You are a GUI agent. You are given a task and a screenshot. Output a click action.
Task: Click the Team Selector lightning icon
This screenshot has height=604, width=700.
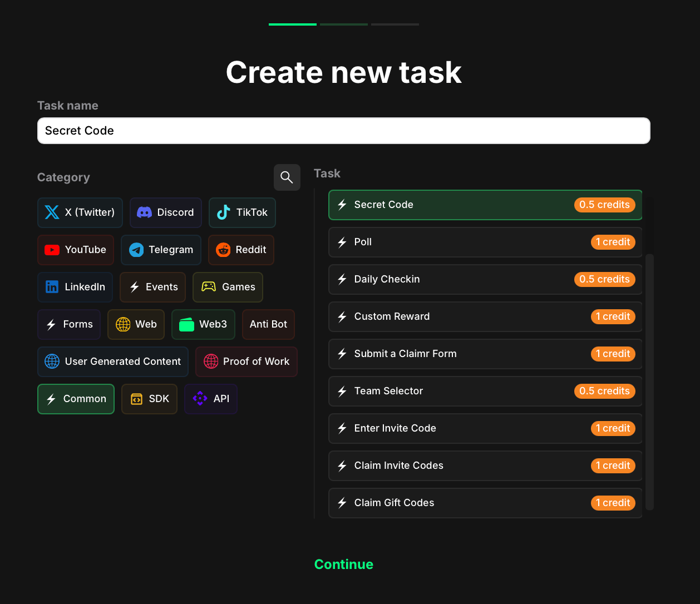coord(342,391)
